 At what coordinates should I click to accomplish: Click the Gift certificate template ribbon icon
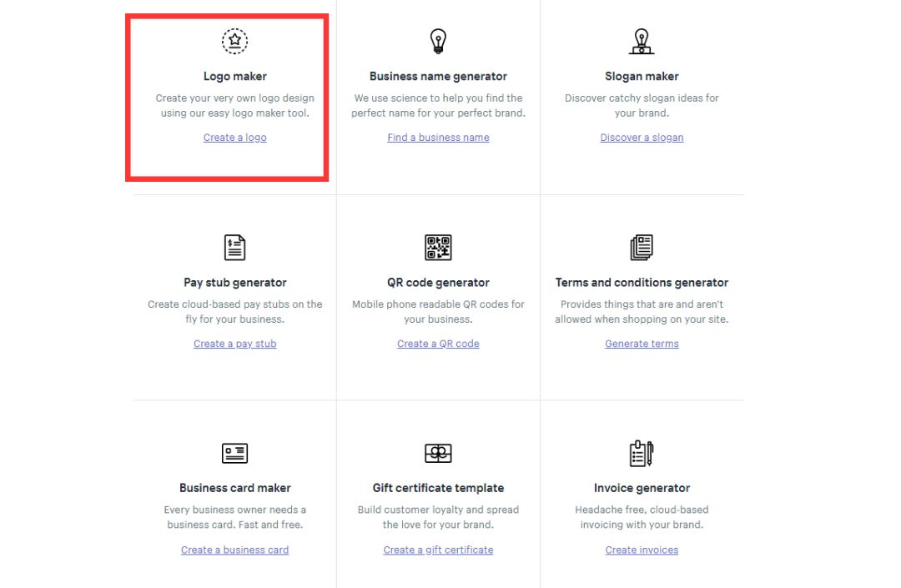coord(438,453)
